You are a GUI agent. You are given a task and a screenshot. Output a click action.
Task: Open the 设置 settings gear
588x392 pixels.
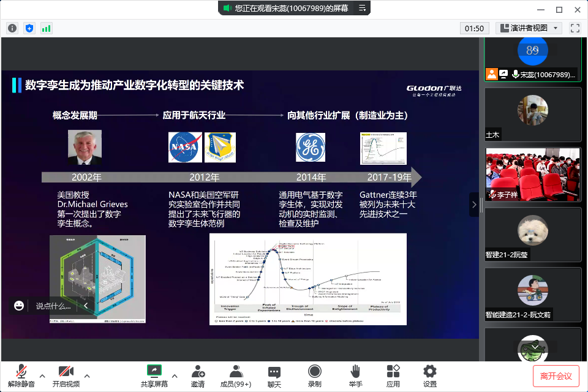430,375
